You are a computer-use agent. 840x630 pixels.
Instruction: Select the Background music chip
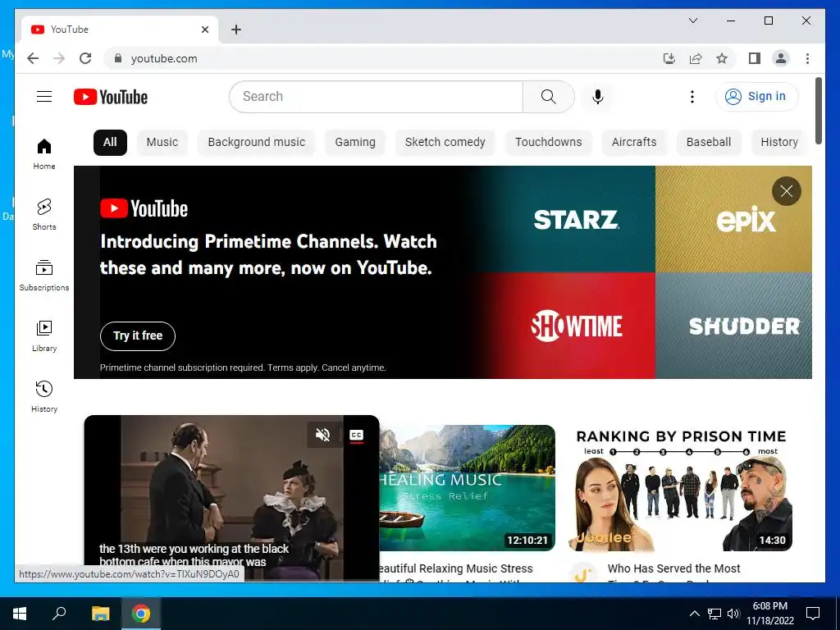point(256,142)
